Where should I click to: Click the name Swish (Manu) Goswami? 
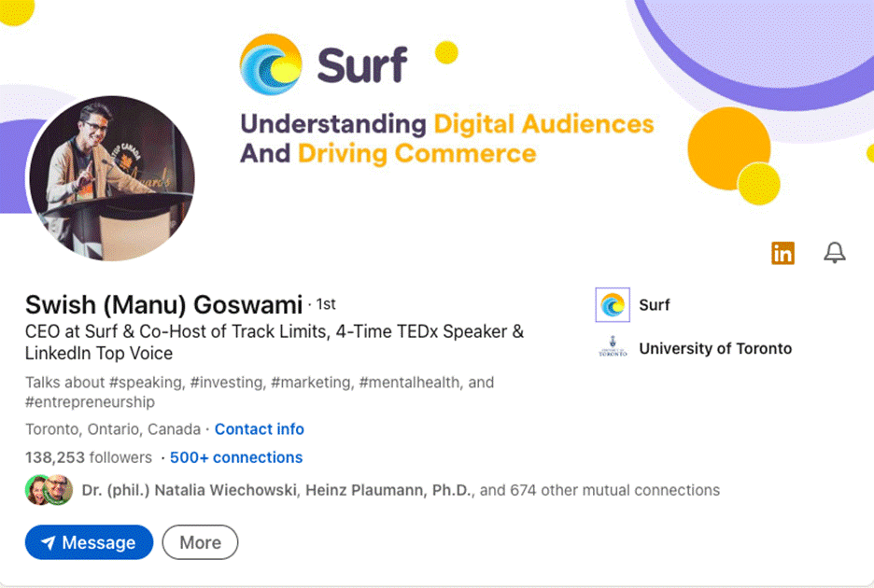click(164, 305)
